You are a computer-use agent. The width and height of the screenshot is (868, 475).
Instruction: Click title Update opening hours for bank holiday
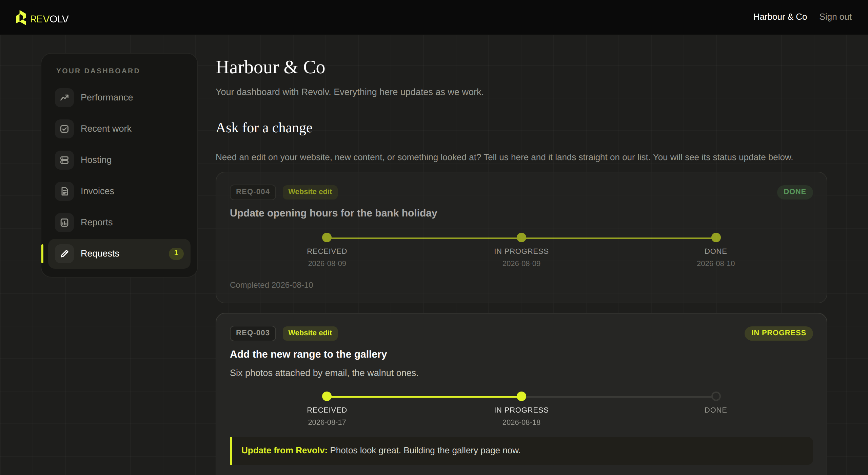[334, 213]
